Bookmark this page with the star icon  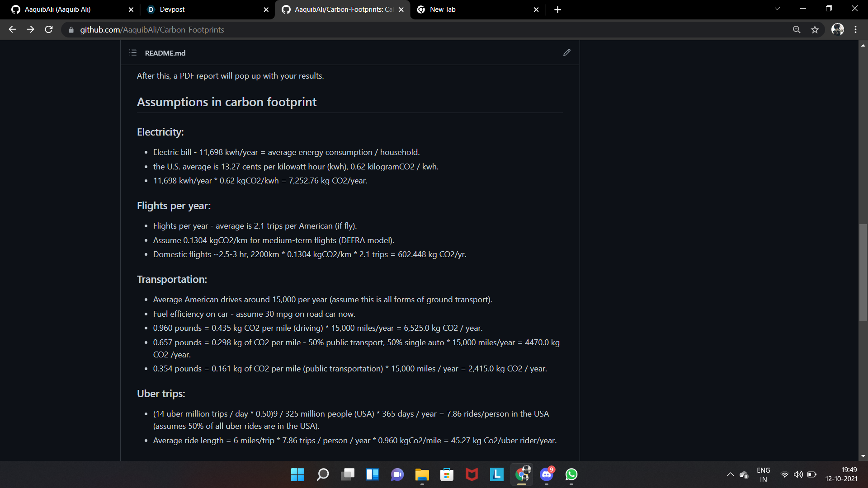pos(815,30)
